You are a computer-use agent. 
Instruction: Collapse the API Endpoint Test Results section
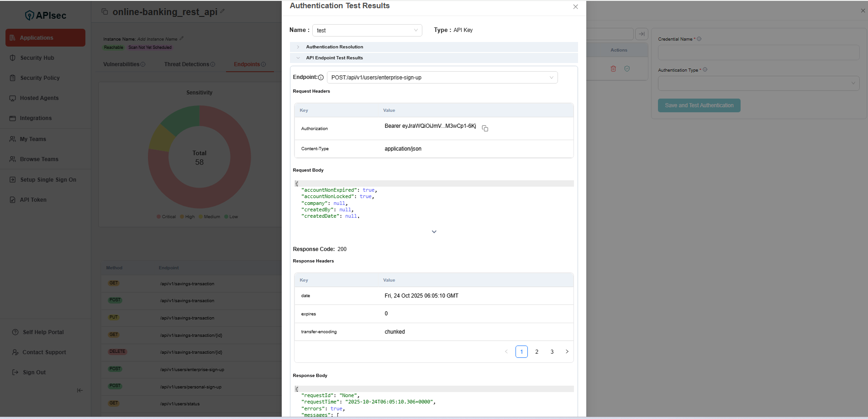click(x=335, y=58)
